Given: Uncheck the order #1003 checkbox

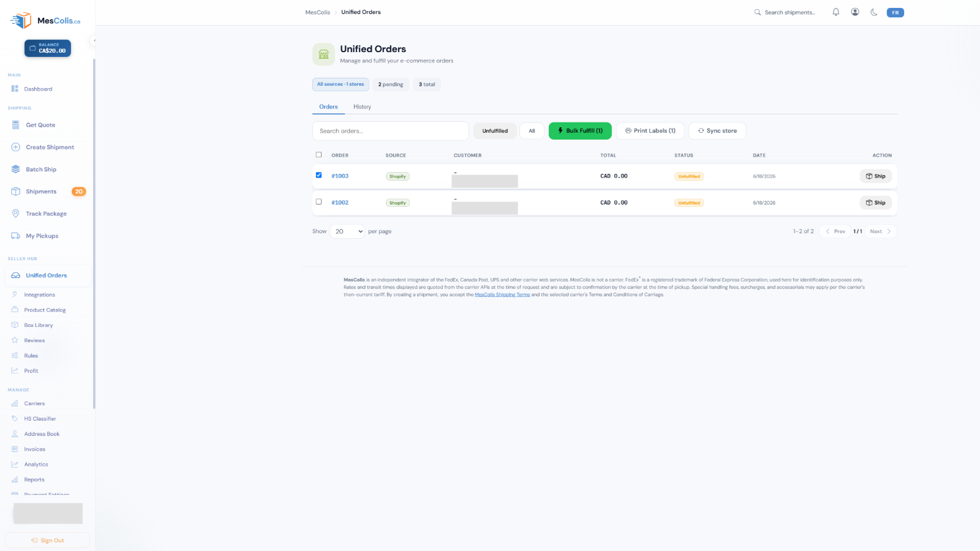Looking at the screenshot, I should (318, 175).
